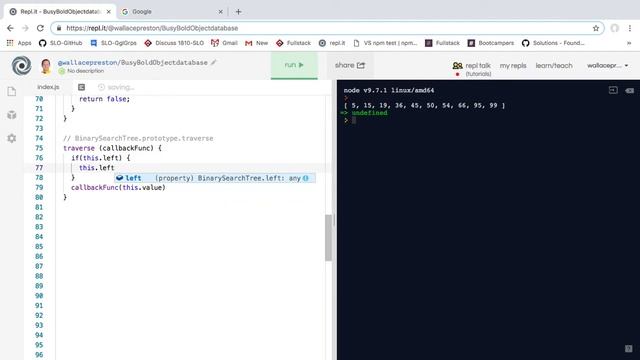This screenshot has height=360, width=640.
Task: Click the browser forward arrow
Action: point(25,28)
